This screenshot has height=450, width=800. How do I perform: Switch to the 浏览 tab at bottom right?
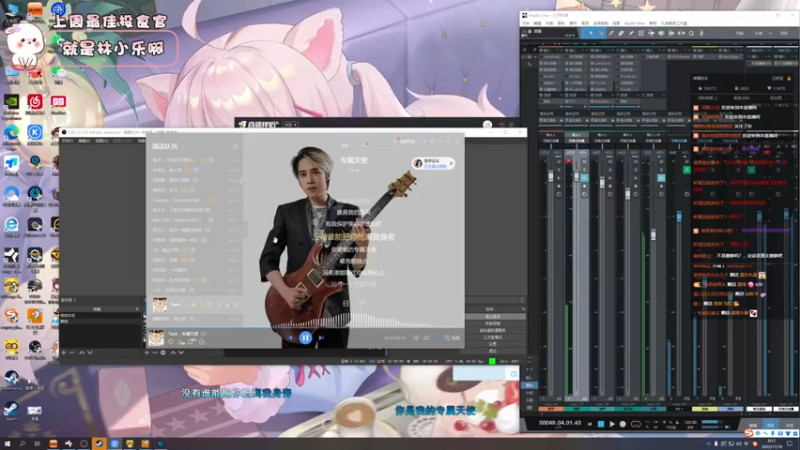point(789,425)
